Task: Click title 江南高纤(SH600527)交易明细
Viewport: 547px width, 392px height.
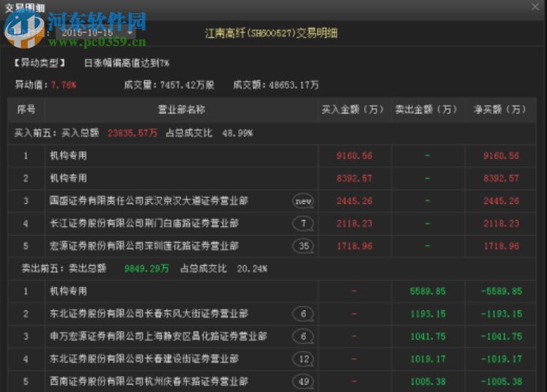Action: click(271, 34)
